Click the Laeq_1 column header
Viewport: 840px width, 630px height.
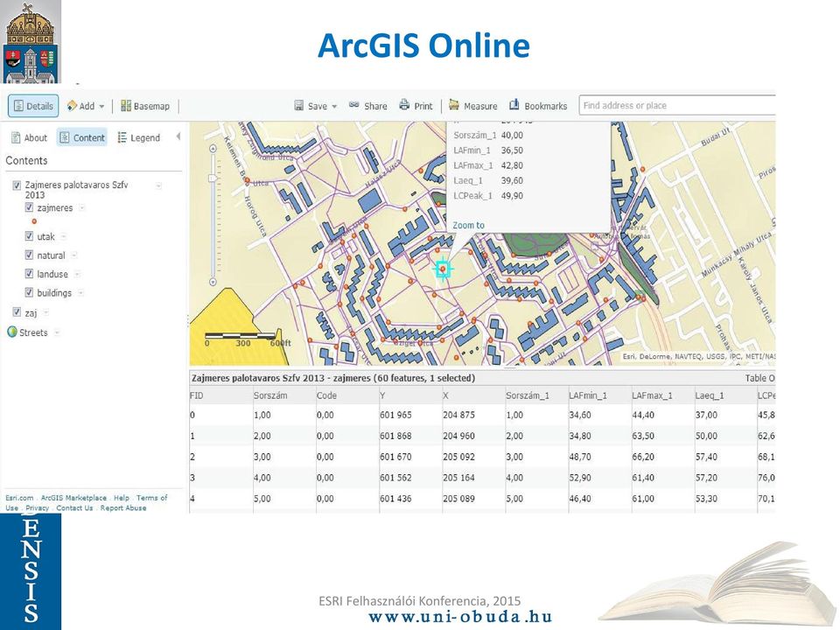(710, 395)
